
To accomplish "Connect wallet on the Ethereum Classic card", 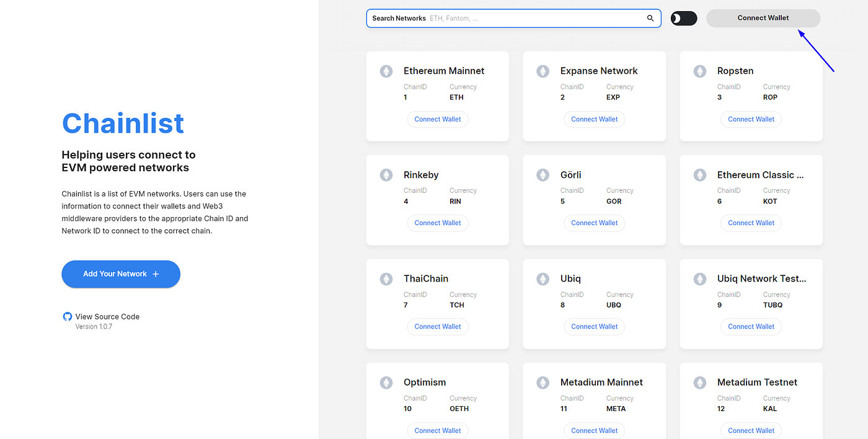I will [x=751, y=223].
